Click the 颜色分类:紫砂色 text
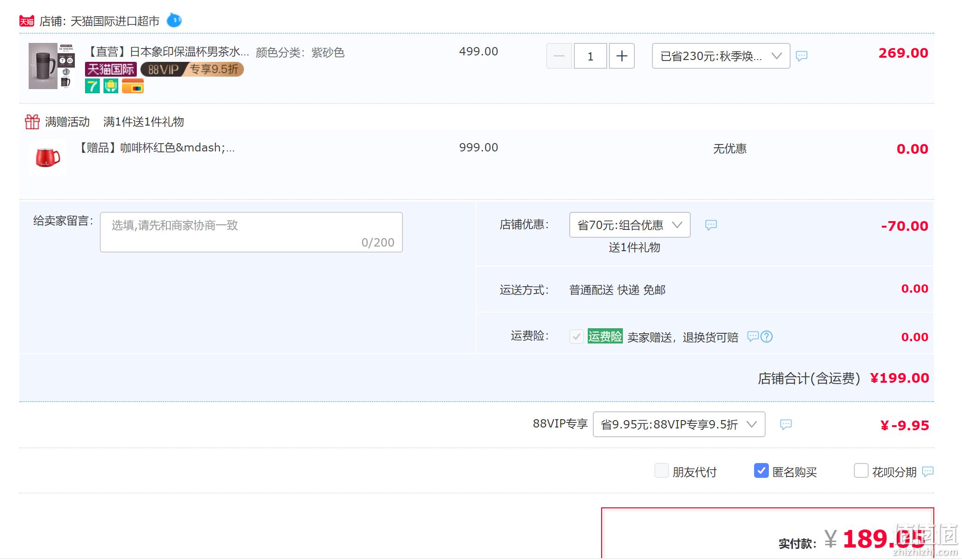Image resolution: width=962 pixels, height=560 pixels. (x=300, y=52)
